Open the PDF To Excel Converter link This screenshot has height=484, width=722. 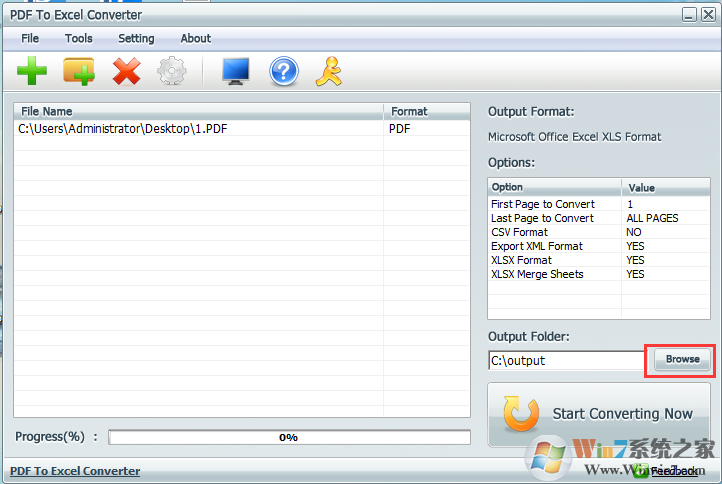(75, 471)
